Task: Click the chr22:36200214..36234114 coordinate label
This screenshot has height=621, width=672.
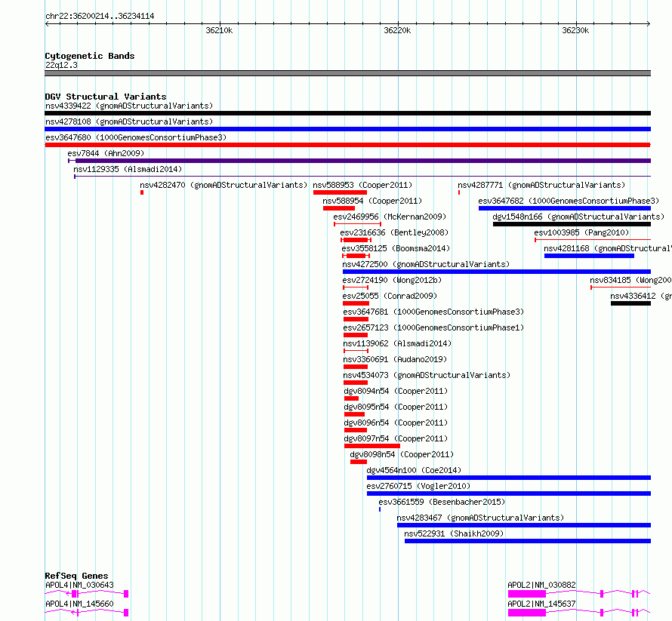Action: [100, 16]
